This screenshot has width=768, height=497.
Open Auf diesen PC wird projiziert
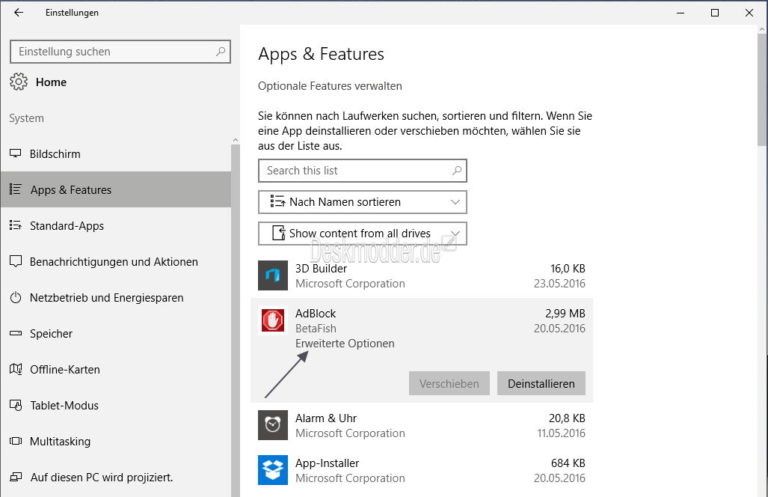tap(116, 477)
